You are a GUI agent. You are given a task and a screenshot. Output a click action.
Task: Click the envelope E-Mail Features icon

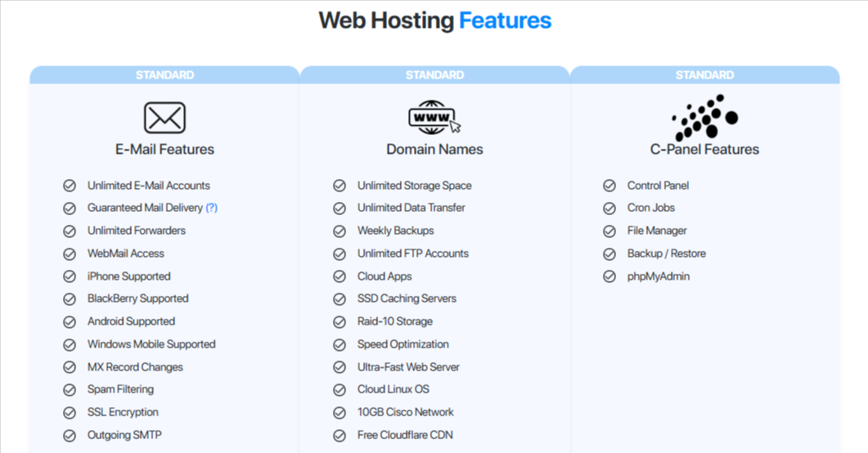coord(164,117)
